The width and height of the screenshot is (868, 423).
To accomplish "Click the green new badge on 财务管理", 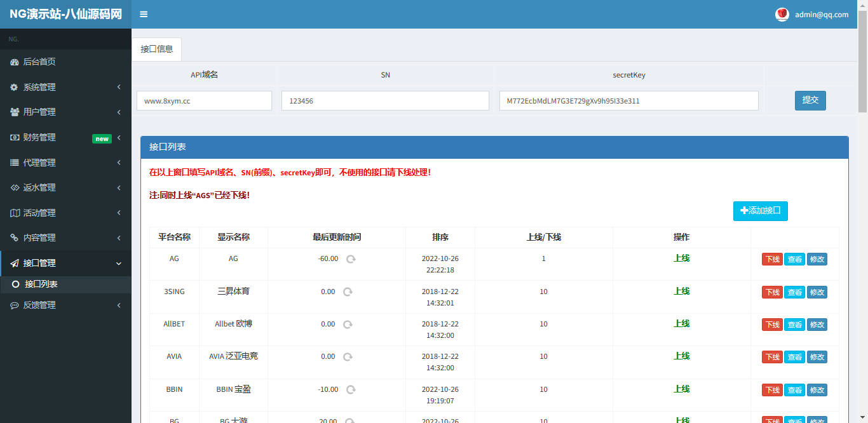I will (x=102, y=138).
